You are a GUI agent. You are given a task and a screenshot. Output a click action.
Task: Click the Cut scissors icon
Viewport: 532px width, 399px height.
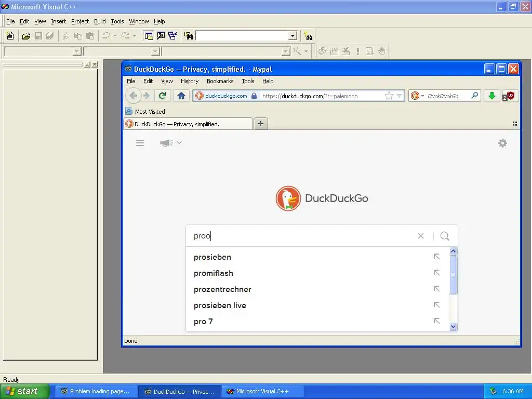[x=65, y=36]
